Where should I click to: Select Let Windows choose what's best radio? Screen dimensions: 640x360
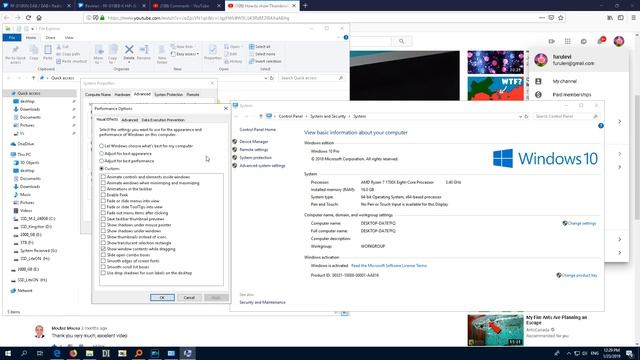click(x=102, y=146)
